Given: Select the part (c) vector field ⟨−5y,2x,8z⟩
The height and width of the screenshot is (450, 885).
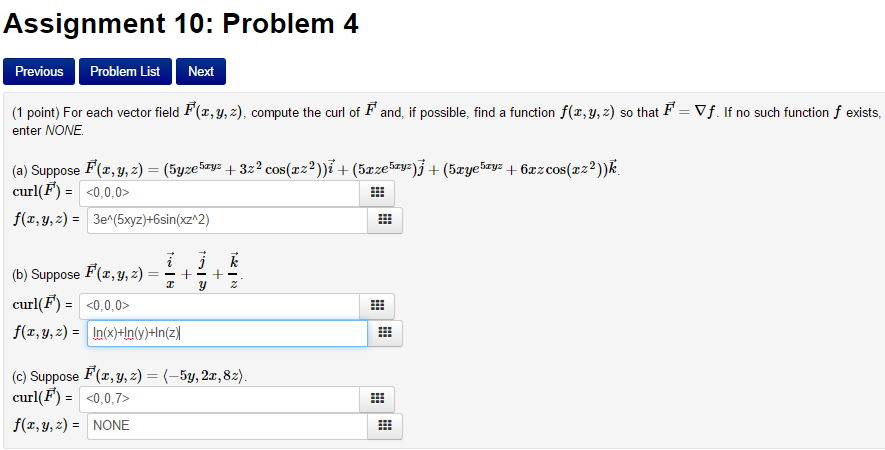Looking at the screenshot, I should pyautogui.click(x=166, y=375).
